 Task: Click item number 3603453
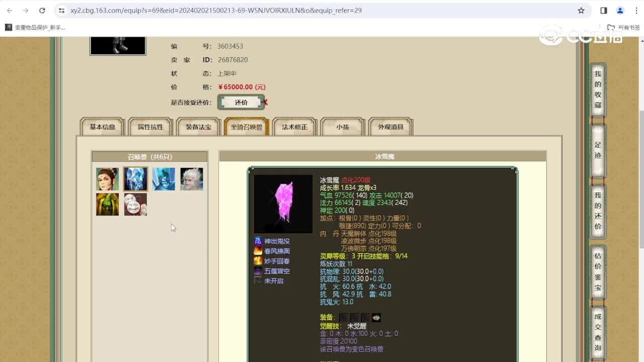(230, 46)
